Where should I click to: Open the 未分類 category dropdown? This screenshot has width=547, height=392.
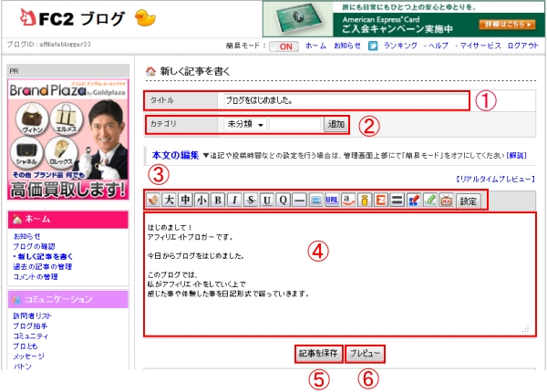pos(245,124)
